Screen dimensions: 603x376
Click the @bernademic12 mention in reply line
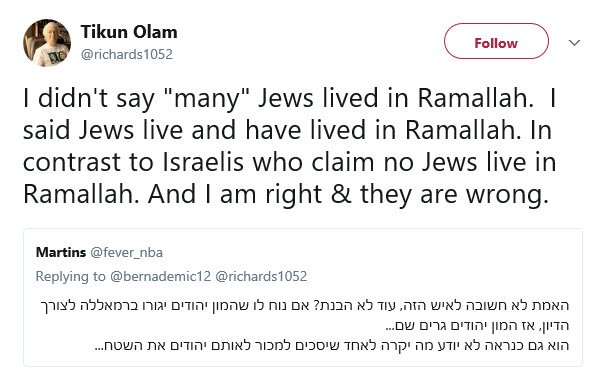[x=160, y=276]
